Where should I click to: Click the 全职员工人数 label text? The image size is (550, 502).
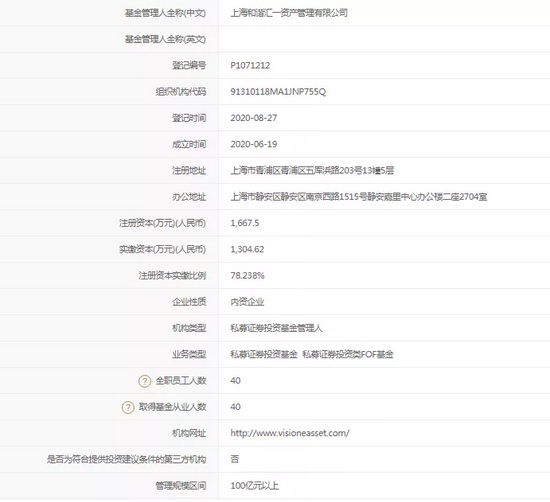click(181, 381)
